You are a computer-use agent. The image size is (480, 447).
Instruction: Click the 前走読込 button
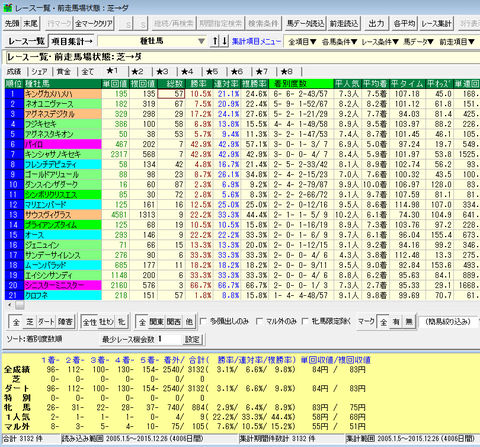click(344, 24)
